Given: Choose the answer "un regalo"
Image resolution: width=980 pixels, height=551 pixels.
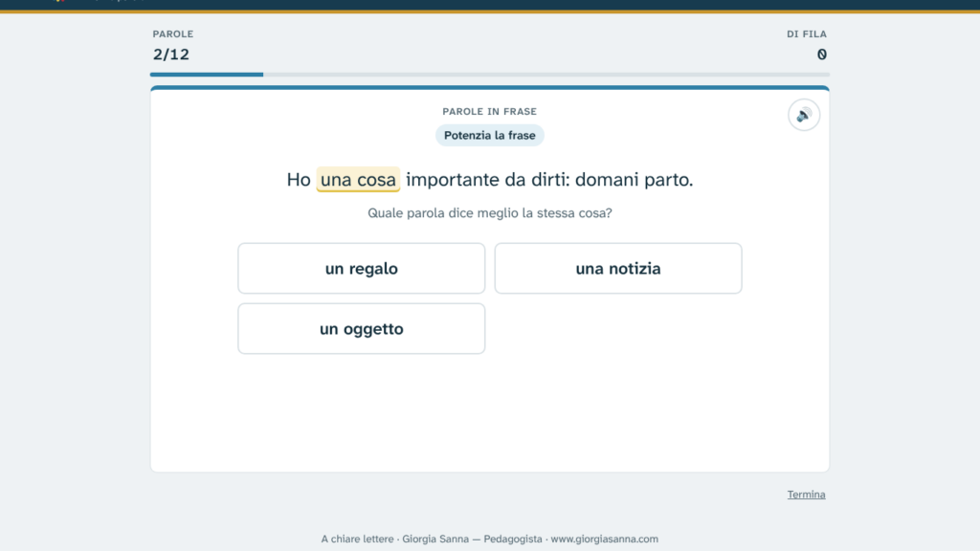Looking at the screenshot, I should click(x=361, y=268).
